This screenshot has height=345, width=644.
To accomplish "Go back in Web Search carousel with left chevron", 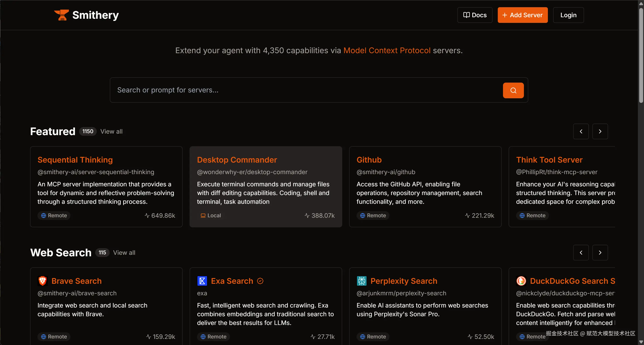I will pyautogui.click(x=581, y=253).
